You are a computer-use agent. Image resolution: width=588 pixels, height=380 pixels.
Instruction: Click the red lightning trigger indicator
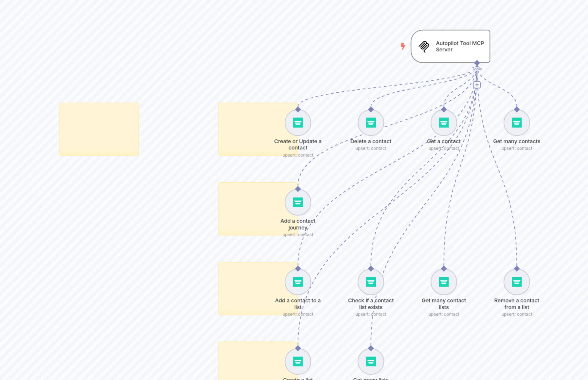click(x=403, y=46)
